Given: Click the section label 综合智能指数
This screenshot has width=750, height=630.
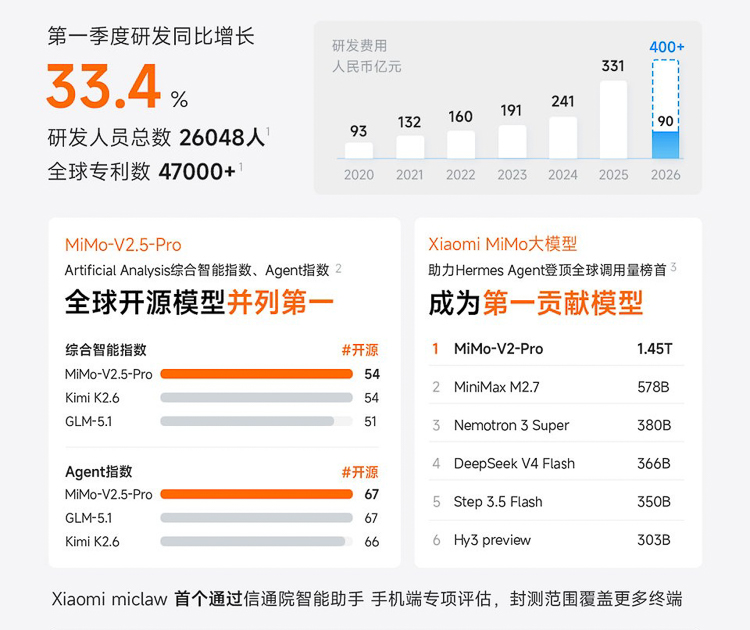Looking at the screenshot, I should (106, 350).
